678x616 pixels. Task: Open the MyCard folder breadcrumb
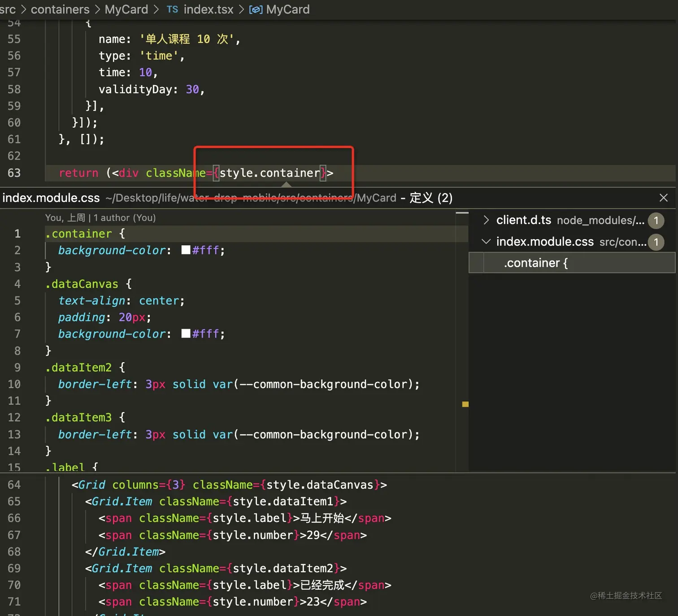coord(126,9)
